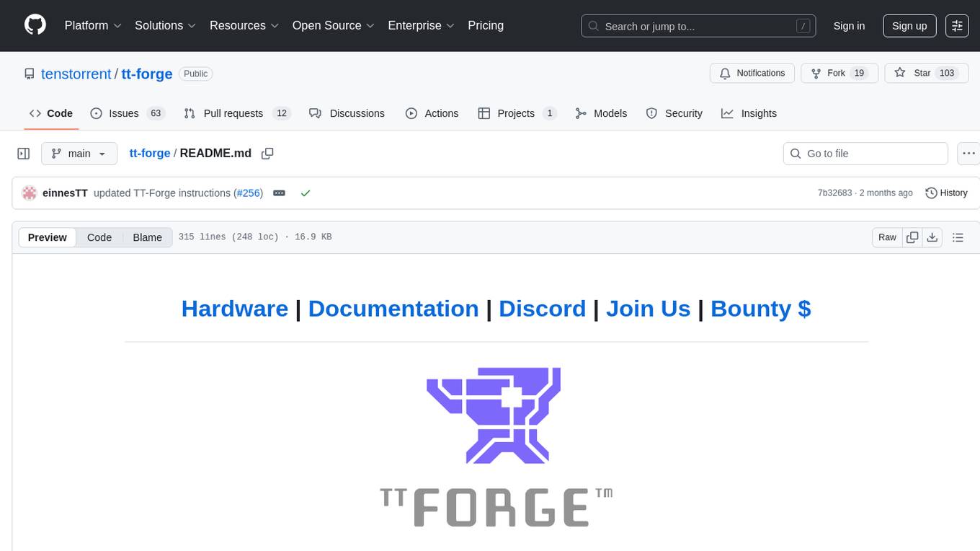Copy raw file contents
980x551 pixels.
tap(912, 237)
